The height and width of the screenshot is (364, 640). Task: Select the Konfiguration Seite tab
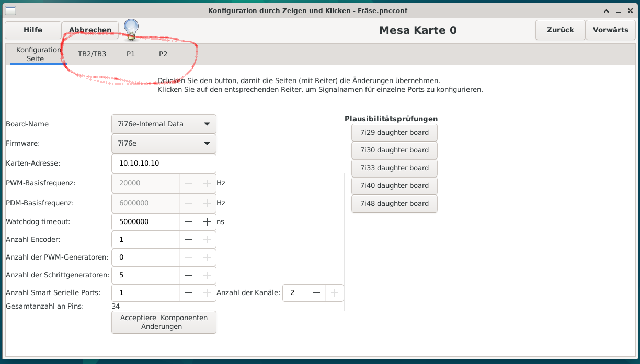tap(38, 54)
